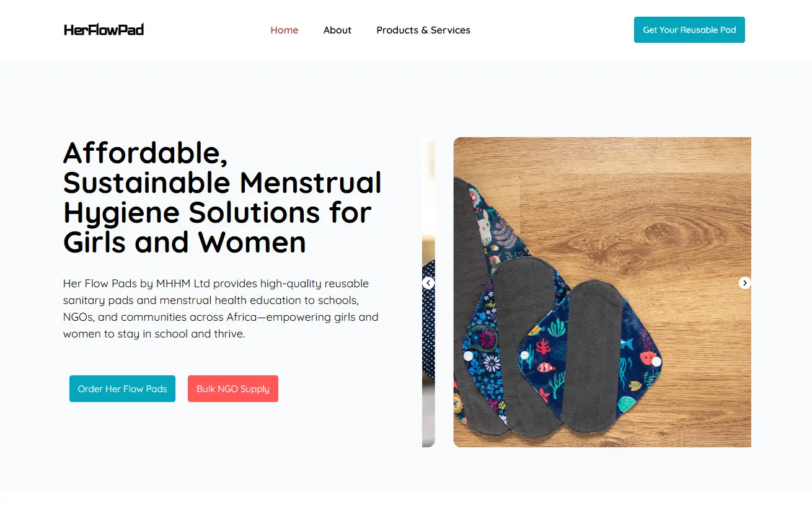Click the word Women in the headline

click(x=252, y=242)
